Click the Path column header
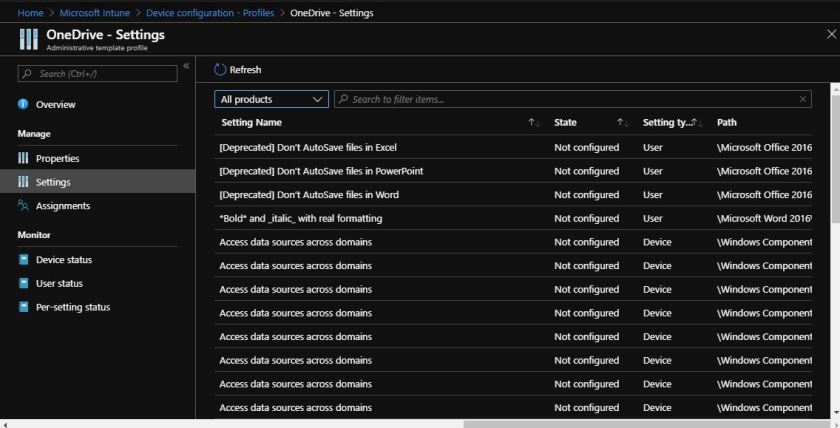840x428 pixels. [x=726, y=123]
